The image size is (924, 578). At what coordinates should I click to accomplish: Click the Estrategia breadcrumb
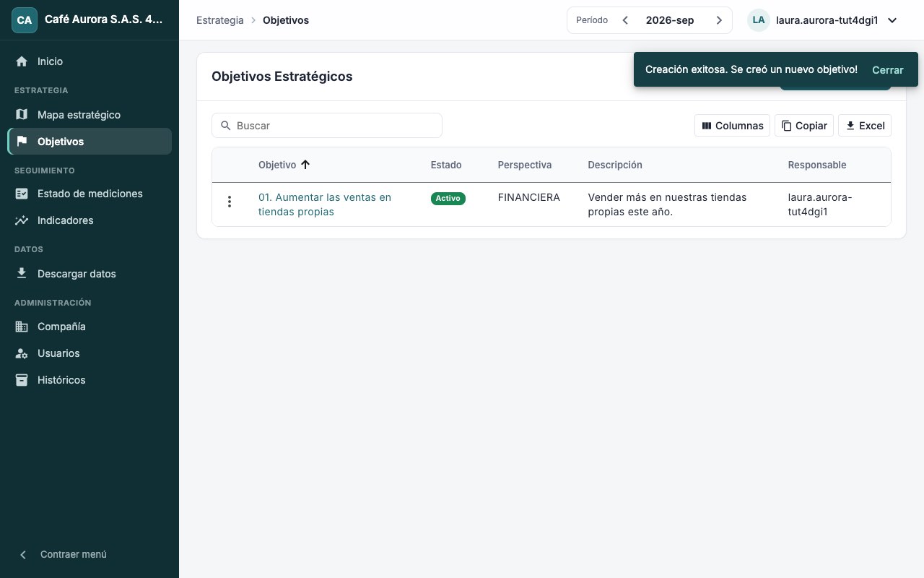click(x=220, y=20)
